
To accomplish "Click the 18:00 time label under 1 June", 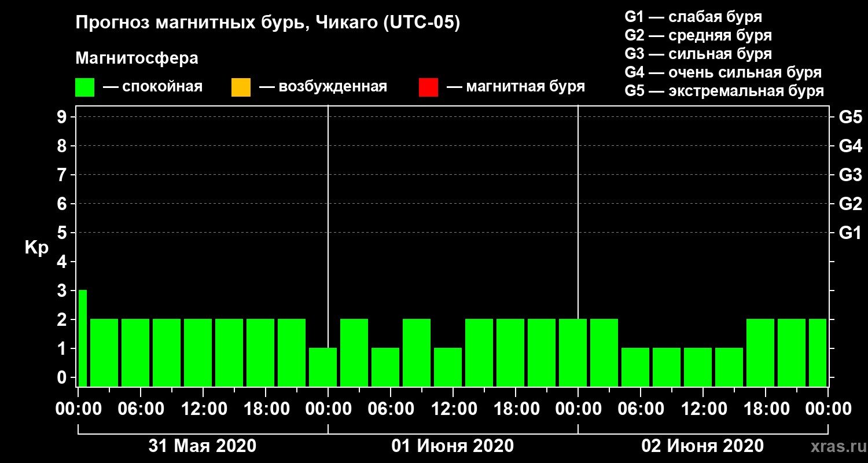I will [516, 409].
